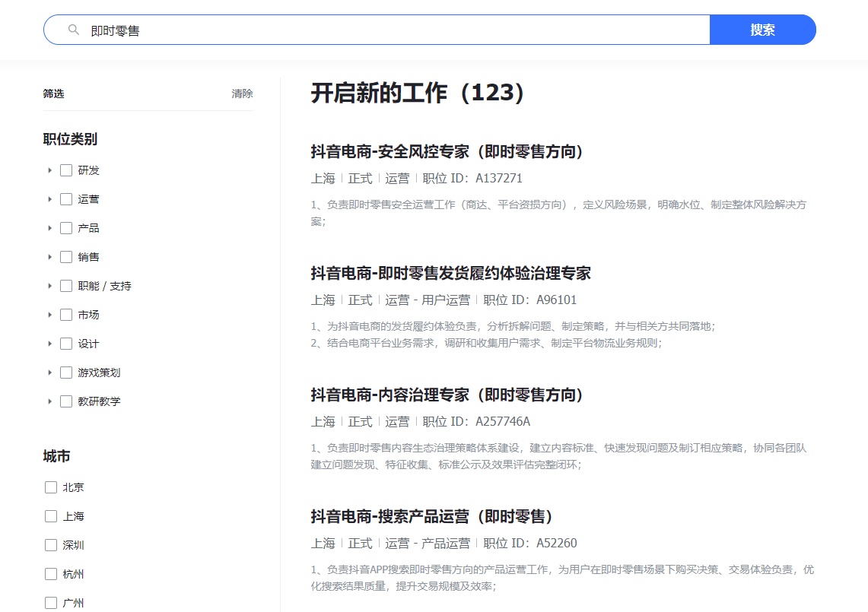Check the 研发 category checkbox
This screenshot has width=868, height=612.
coord(66,170)
